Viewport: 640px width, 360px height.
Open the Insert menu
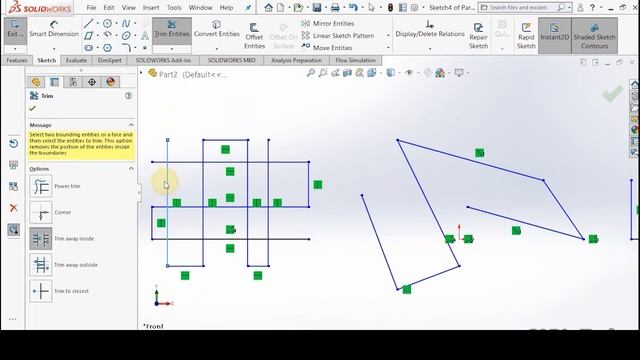pyautogui.click(x=151, y=7)
